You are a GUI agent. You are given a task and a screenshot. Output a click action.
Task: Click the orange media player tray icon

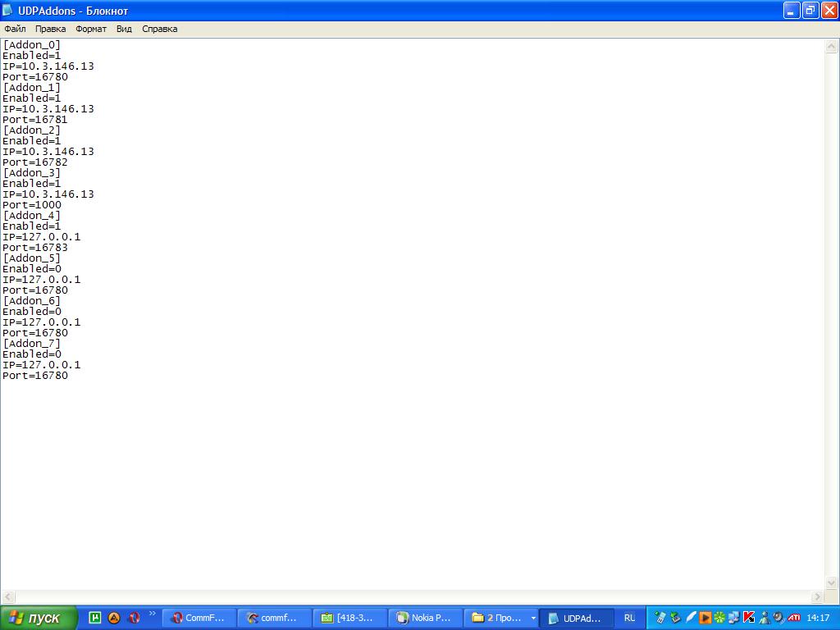705,618
